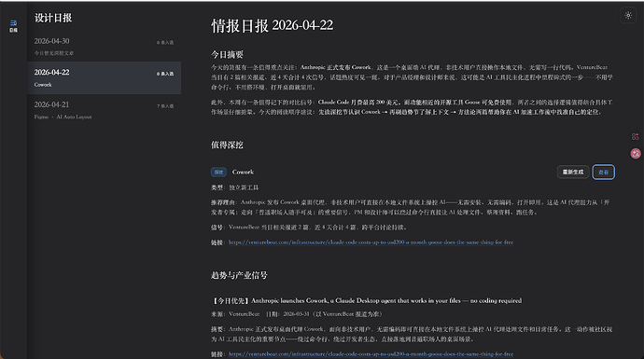Click the Figma · AI Auto Layout subtitle

point(63,117)
